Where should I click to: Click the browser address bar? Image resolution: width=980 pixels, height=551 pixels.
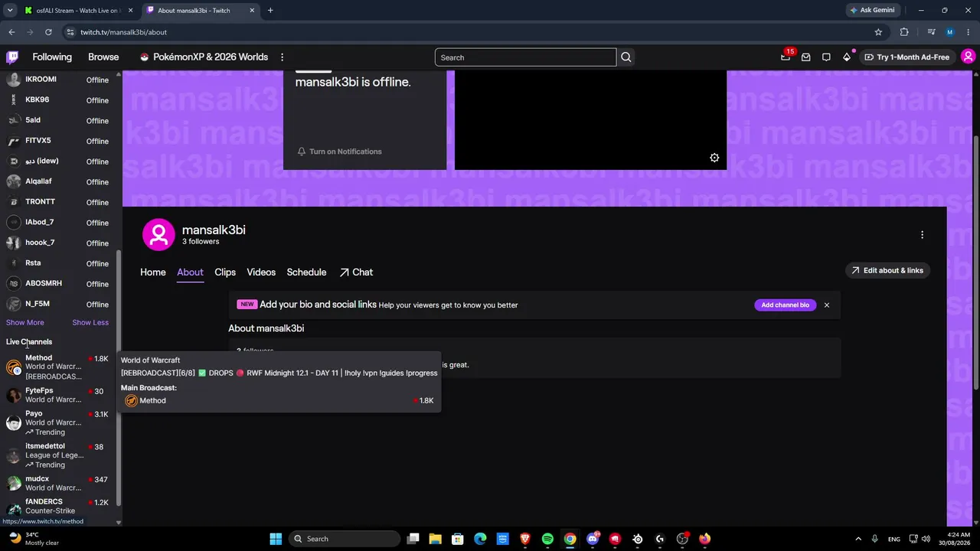[x=467, y=32]
